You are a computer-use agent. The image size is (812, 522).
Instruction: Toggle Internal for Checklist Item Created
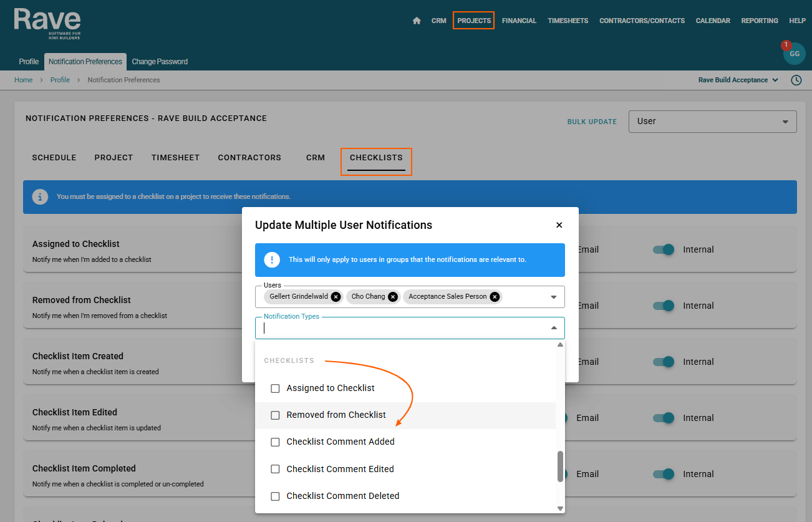tap(664, 362)
